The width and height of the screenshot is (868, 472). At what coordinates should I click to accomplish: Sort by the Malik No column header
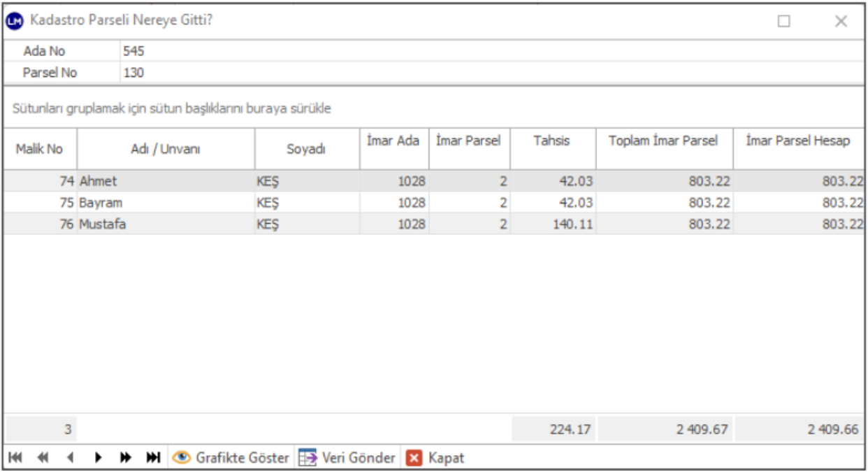point(39,149)
